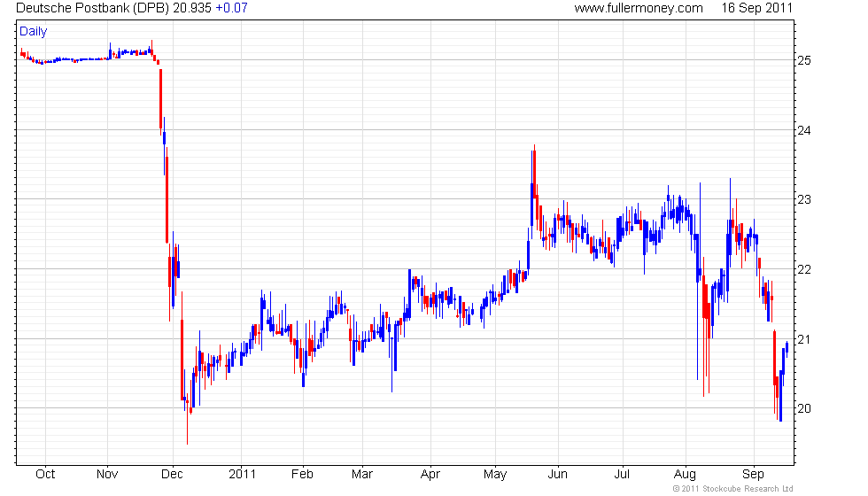
Task: Click the last price value 20.935
Action: pyautogui.click(x=192, y=8)
